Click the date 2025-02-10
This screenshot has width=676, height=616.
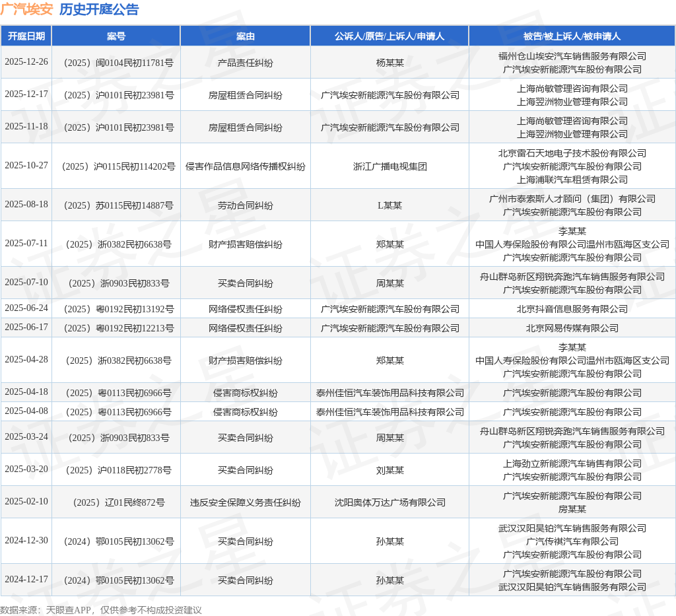26,501
